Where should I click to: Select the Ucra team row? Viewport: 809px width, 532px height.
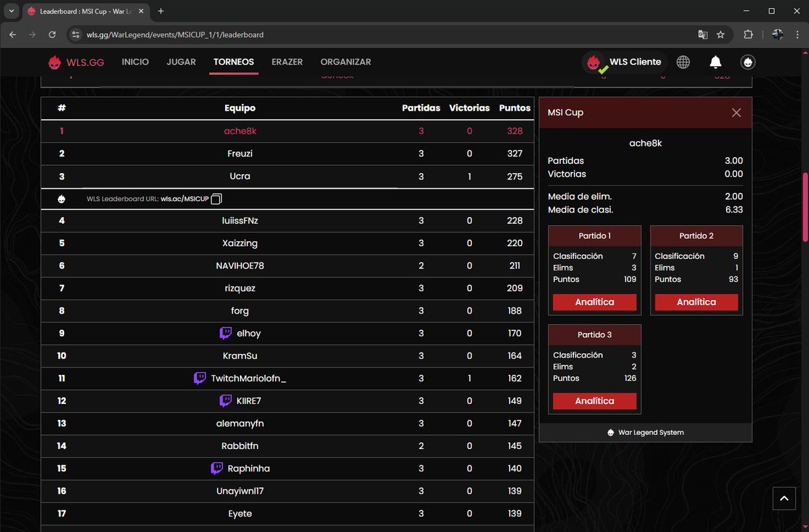pyautogui.click(x=287, y=177)
